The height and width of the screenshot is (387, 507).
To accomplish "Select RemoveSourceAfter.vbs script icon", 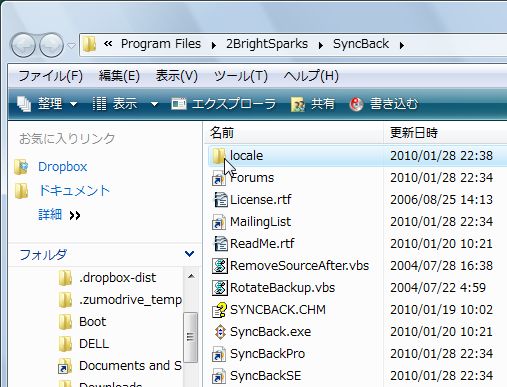I will [220, 266].
